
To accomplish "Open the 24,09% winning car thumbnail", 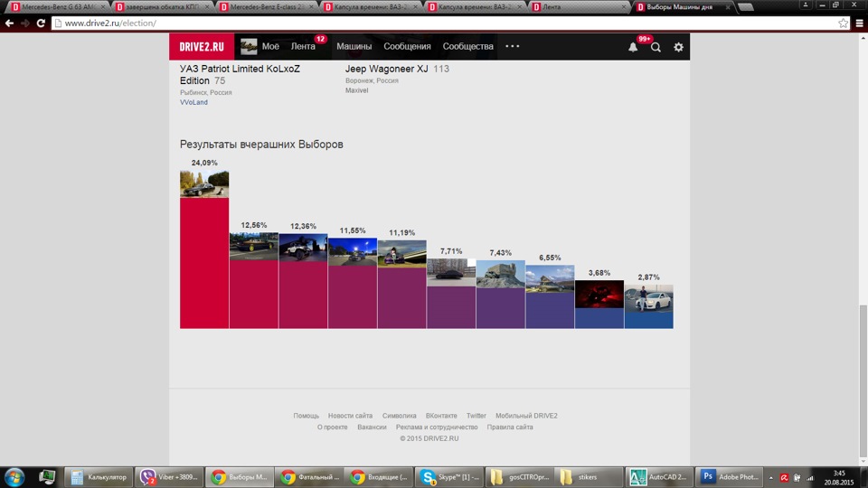I will click(x=204, y=183).
